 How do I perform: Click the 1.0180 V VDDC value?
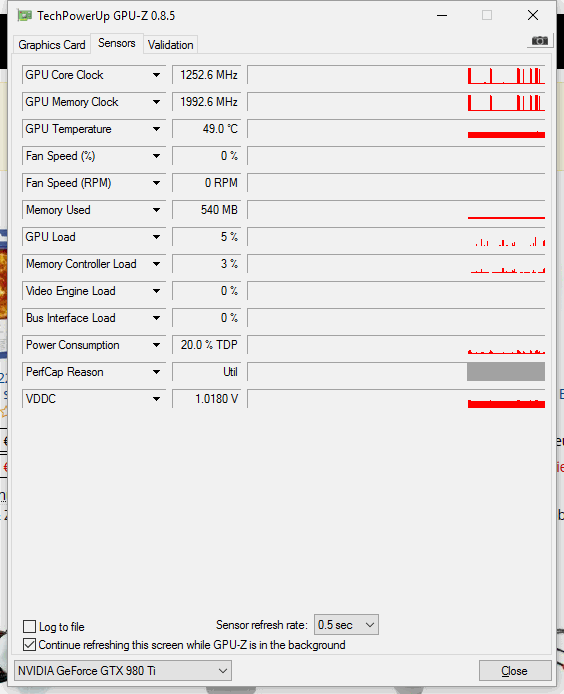pos(206,399)
